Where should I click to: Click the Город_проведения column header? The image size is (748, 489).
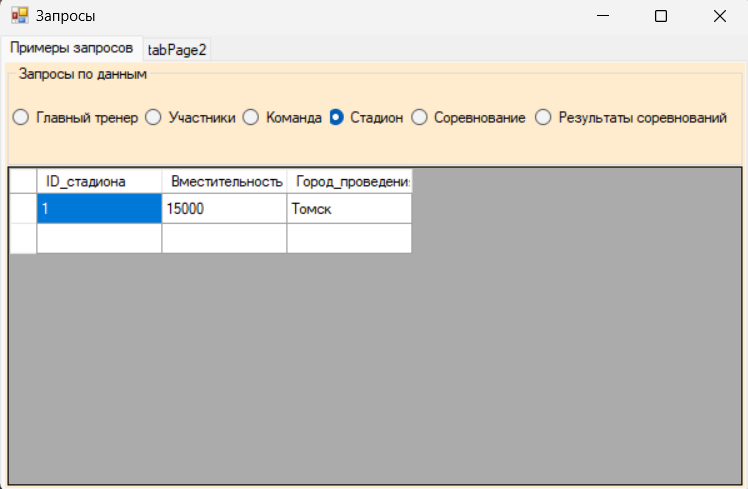[349, 181]
